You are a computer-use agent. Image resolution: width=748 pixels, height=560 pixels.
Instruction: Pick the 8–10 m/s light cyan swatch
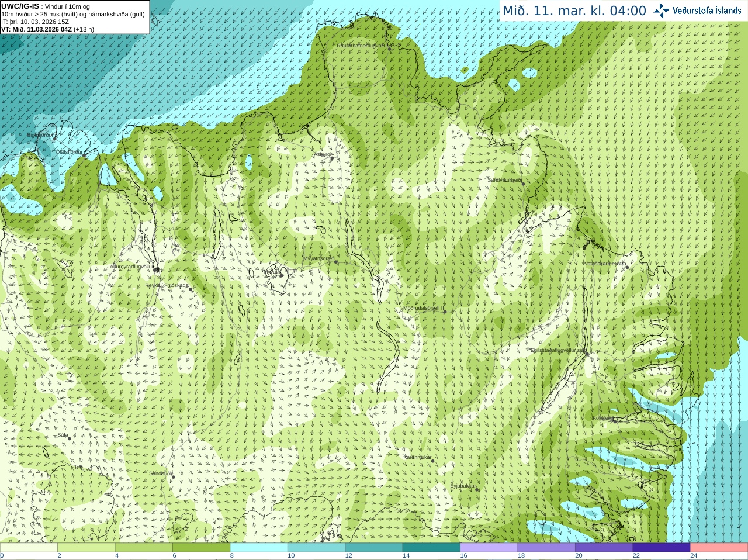pos(259,548)
